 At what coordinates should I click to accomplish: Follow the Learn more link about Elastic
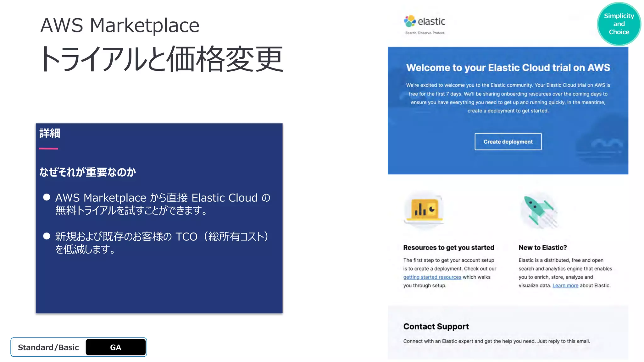tap(565, 286)
